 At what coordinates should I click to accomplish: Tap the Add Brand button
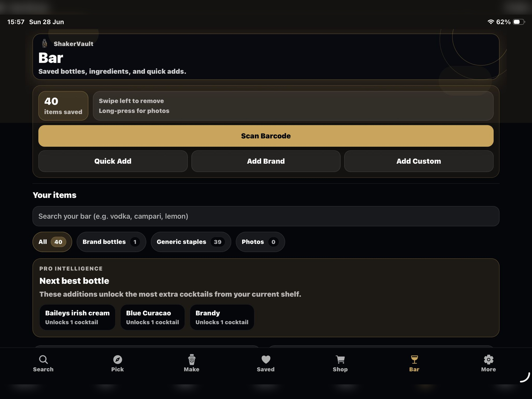point(266,161)
